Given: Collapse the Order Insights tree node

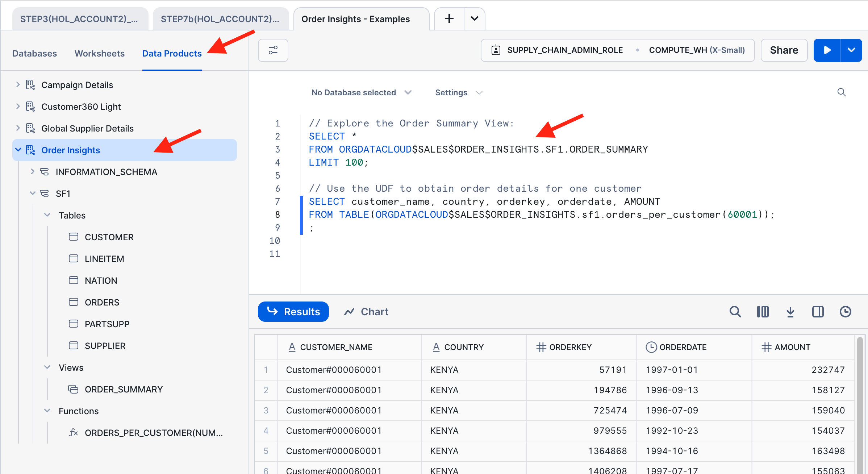Looking at the screenshot, I should click(x=18, y=150).
